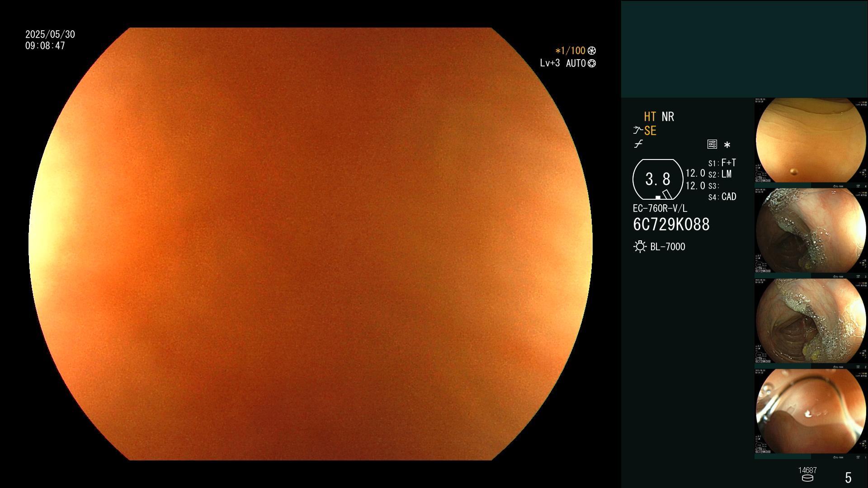Click the AUTO iris mode icon
This screenshot has width=868, height=488.
click(x=592, y=63)
